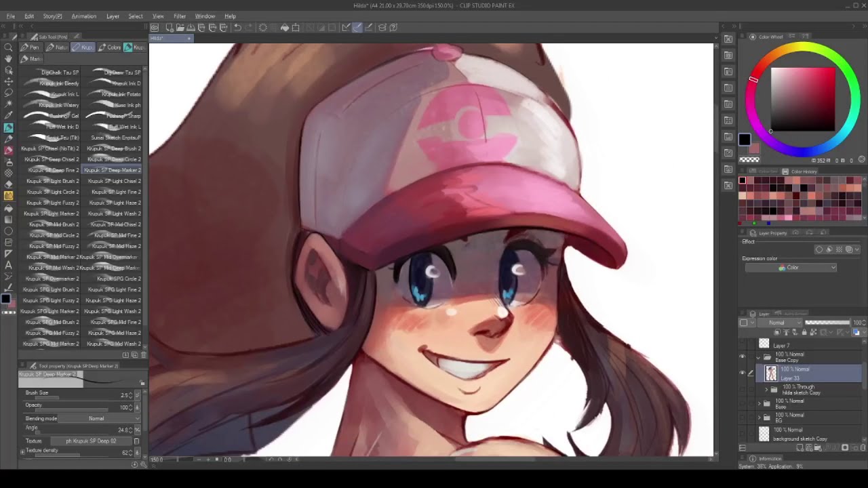Expand the Base folder
Image resolution: width=868 pixels, height=488 pixels.
pyautogui.click(x=759, y=403)
